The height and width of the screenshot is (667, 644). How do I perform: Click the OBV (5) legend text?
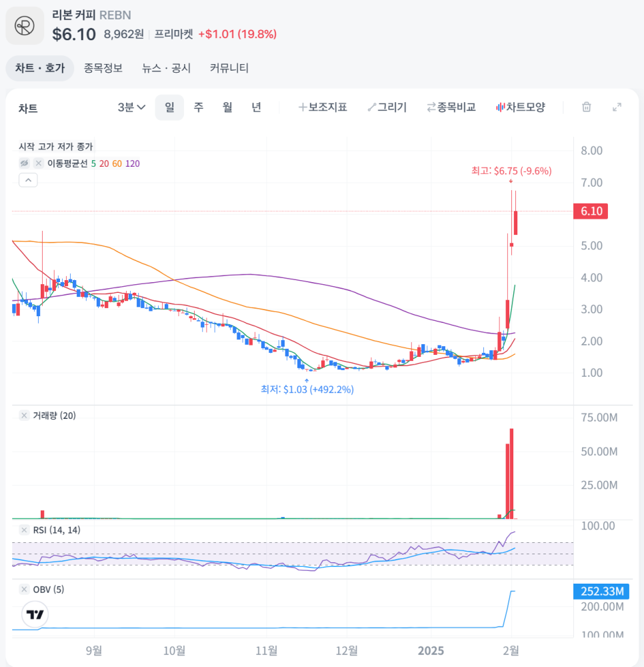[49, 590]
